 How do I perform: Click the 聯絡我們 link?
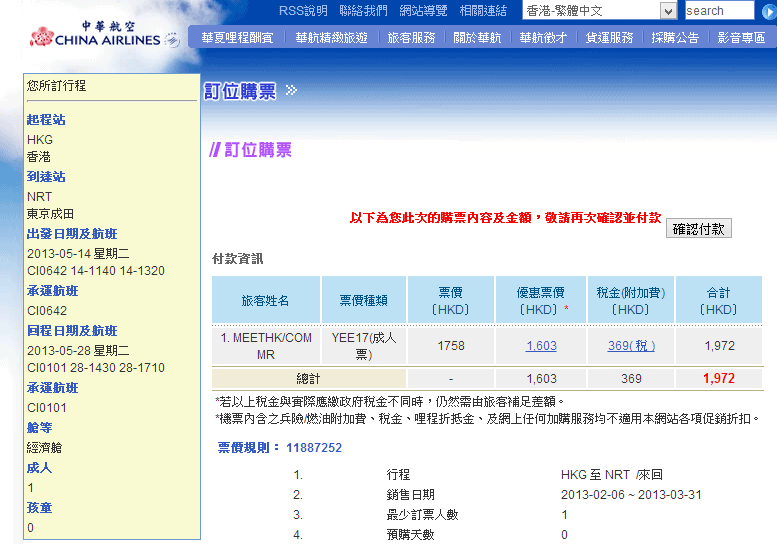tap(363, 11)
